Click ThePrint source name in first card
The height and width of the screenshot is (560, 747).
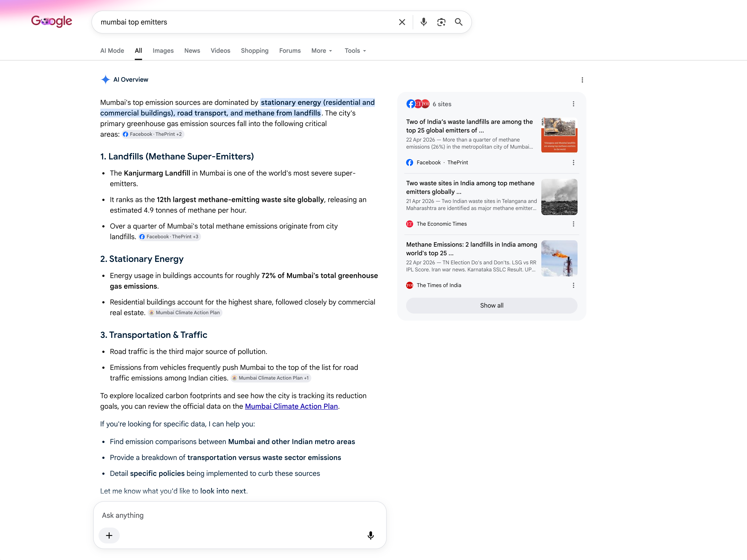tap(458, 163)
